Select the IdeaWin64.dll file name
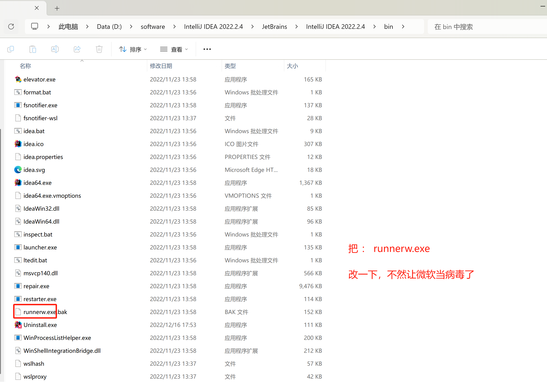 (x=42, y=221)
